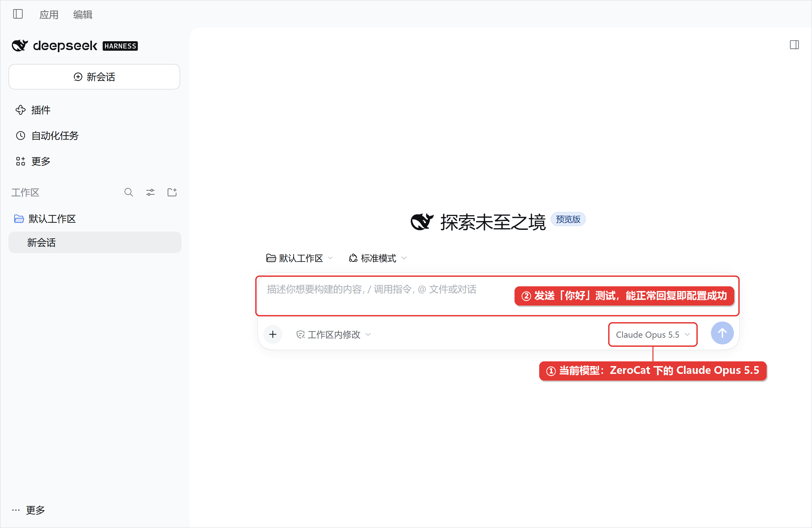Open workspace filter settings sliders icon
The height and width of the screenshot is (528, 812).
[x=150, y=192]
